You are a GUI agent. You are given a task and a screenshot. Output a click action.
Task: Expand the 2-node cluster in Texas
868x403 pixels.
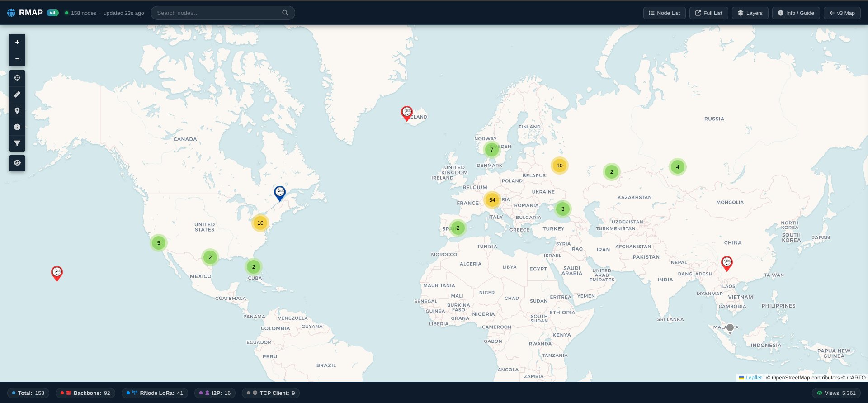(x=210, y=257)
